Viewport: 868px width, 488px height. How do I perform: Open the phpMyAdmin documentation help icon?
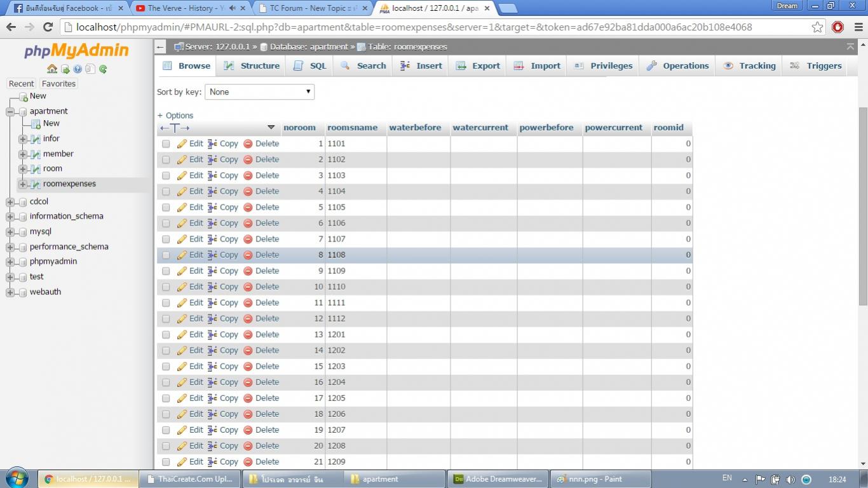(78, 69)
